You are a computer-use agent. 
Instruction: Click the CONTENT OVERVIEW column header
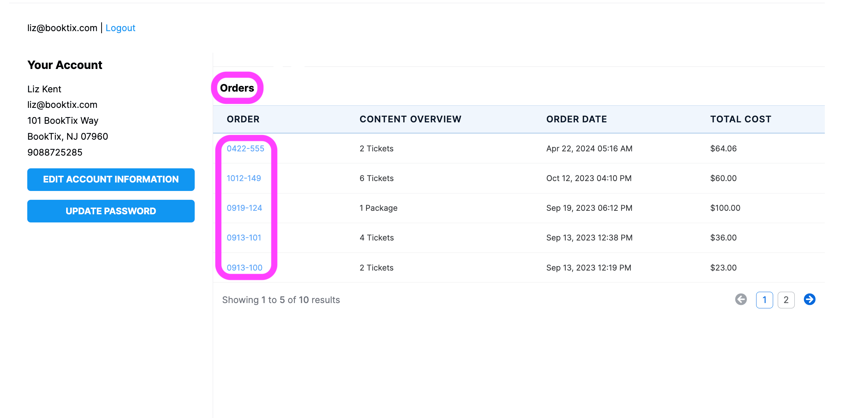coord(410,119)
